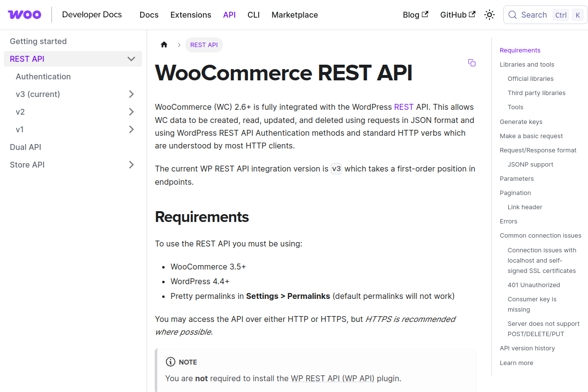Jump to JSONP support section
Viewport: 588px width, 392px height.
[x=530, y=164]
